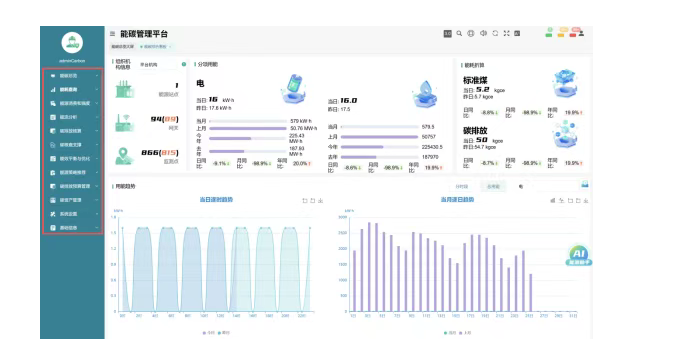The height and width of the screenshot is (360, 680).
Task: Click the 标准煤 cube illustration
Action: [x=565, y=83]
